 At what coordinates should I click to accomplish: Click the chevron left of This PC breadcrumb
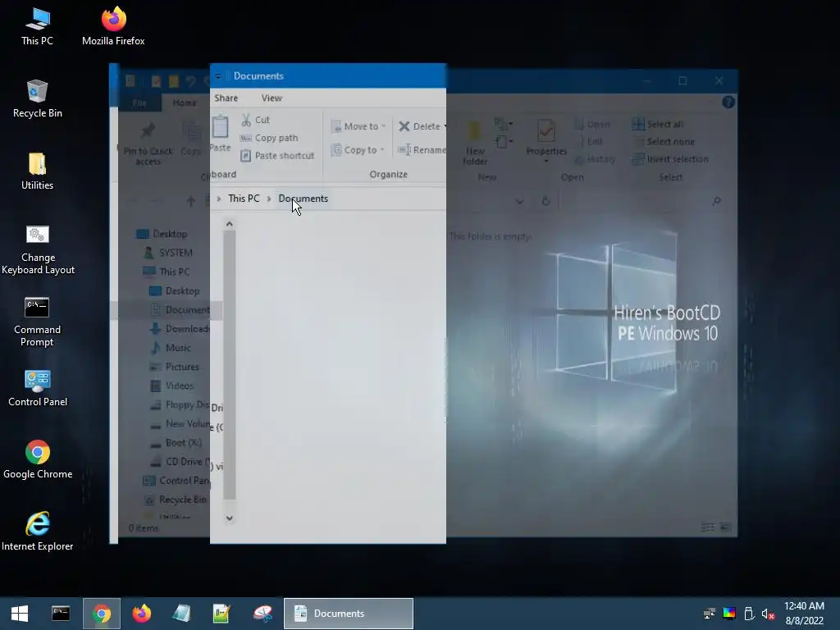tap(218, 199)
